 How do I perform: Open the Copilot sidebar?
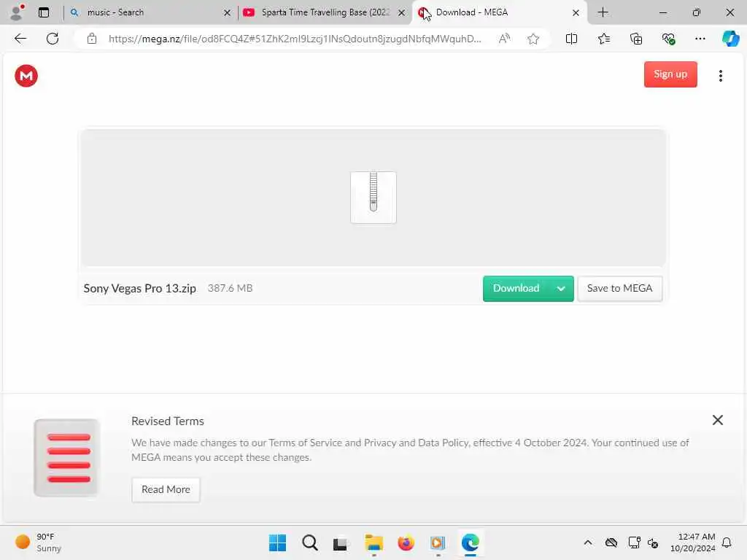730,39
